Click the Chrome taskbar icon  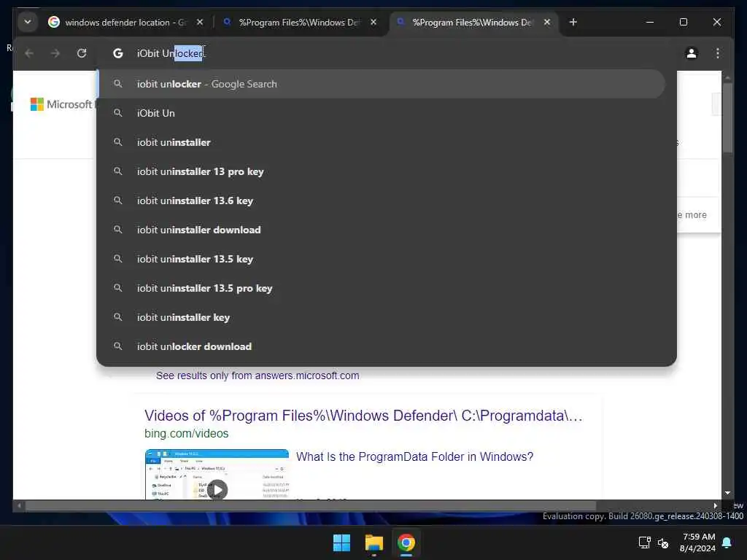tap(406, 542)
